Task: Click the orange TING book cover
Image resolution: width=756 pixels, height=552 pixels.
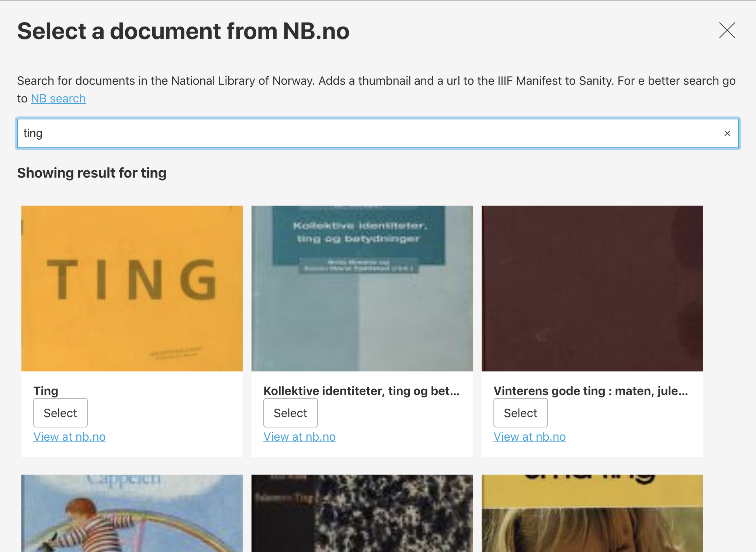Action: coord(132,288)
